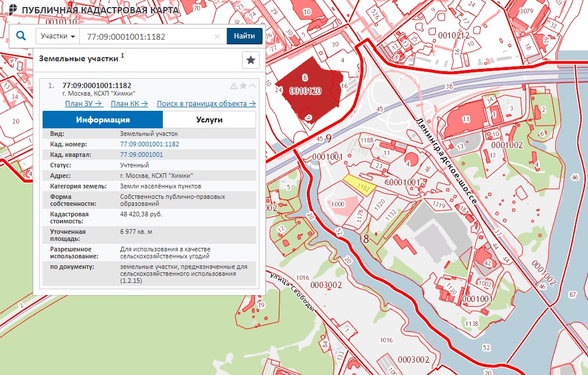Click the address value in the Адрес row
This screenshot has width=588, height=375.
tap(156, 176)
